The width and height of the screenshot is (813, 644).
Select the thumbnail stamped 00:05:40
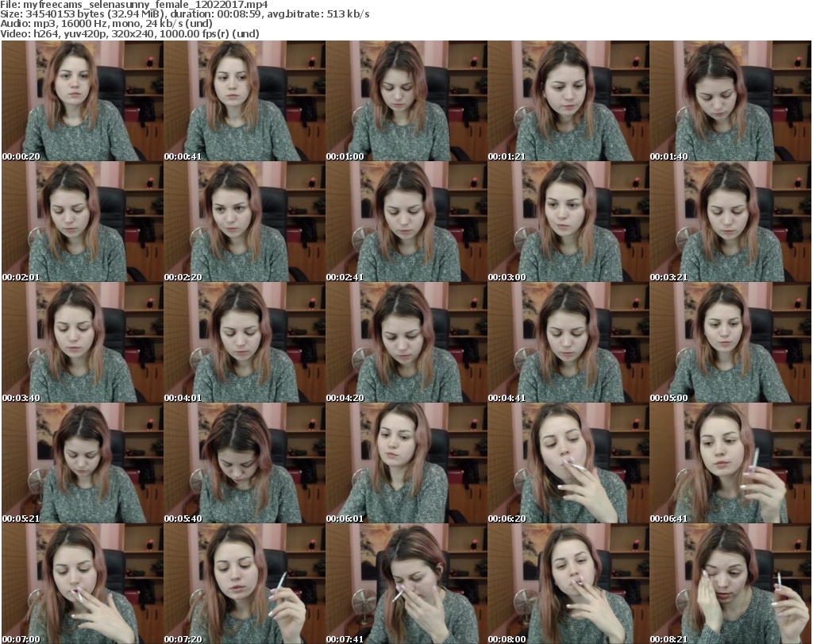click(245, 463)
